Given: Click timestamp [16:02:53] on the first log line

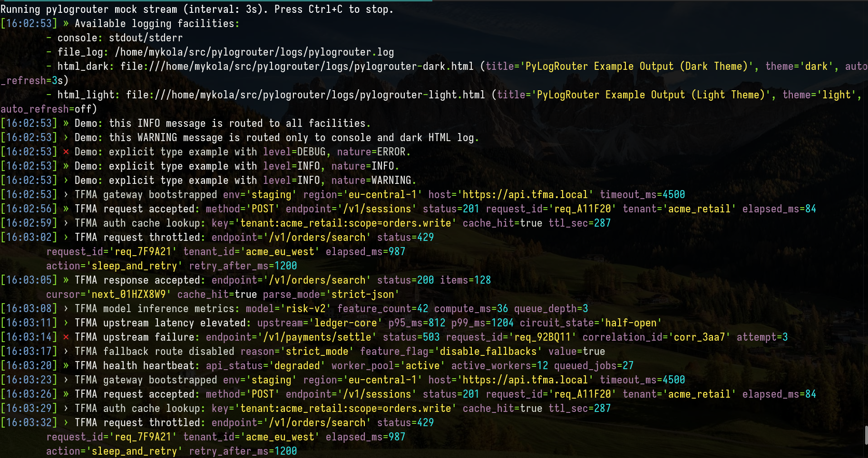Looking at the screenshot, I should (x=29, y=23).
